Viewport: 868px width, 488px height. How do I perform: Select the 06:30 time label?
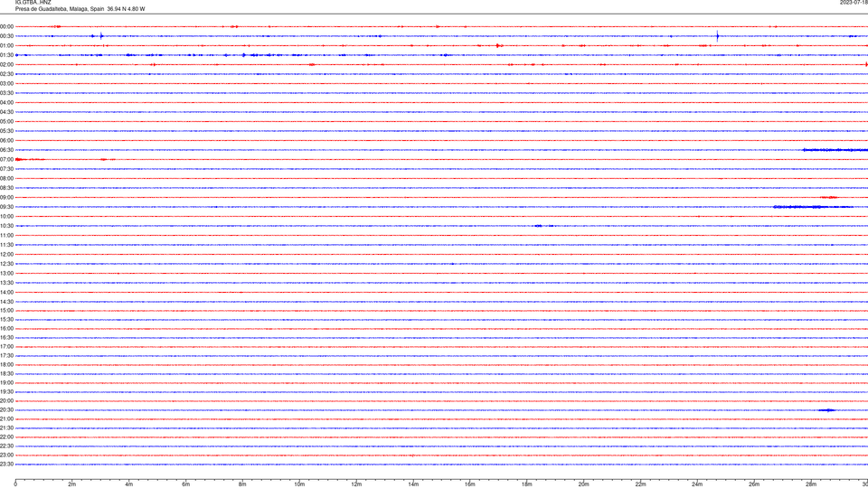pyautogui.click(x=6, y=150)
